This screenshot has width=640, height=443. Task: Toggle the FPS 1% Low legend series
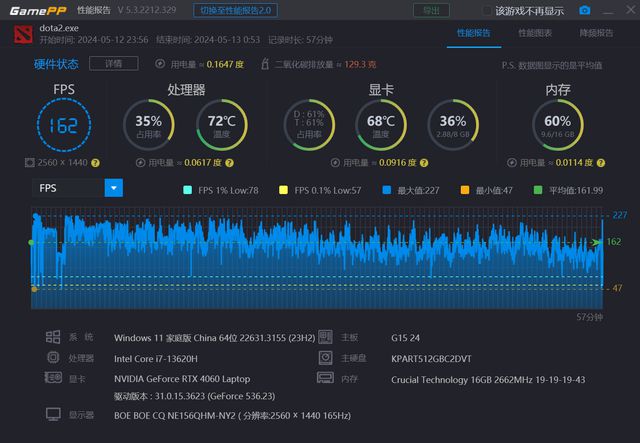pos(187,189)
